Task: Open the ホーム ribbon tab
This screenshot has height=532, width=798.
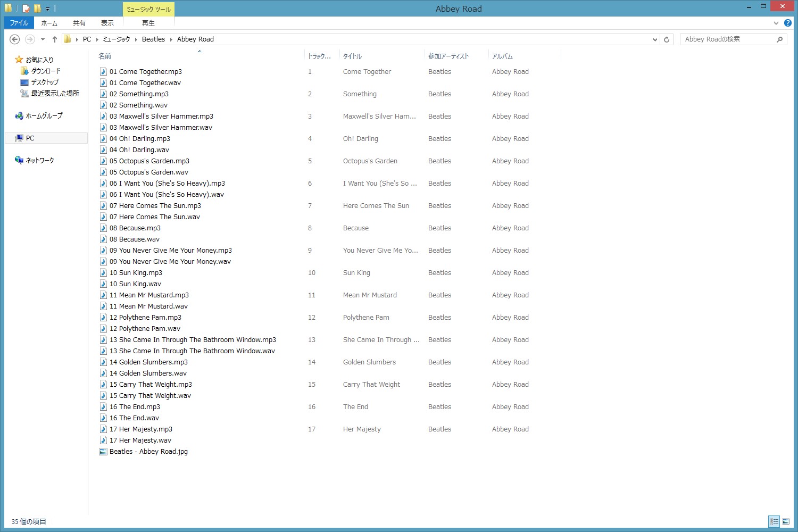Action: click(49, 23)
